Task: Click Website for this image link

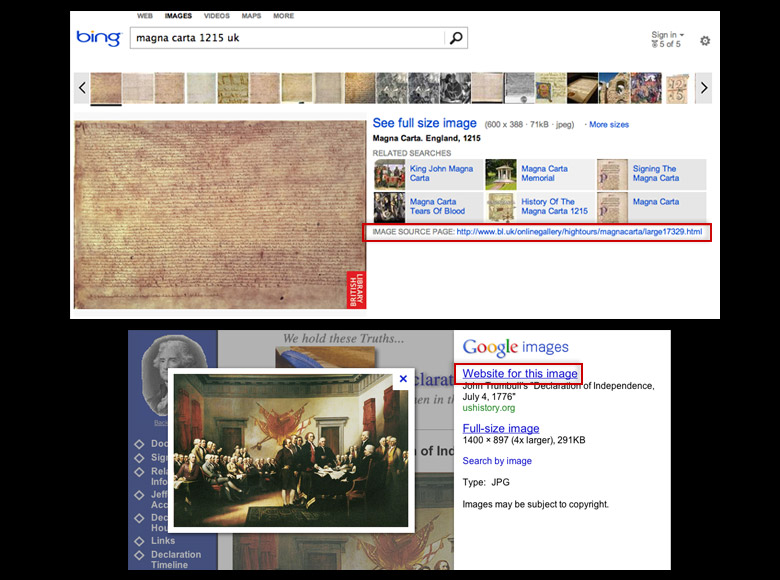Action: [519, 374]
